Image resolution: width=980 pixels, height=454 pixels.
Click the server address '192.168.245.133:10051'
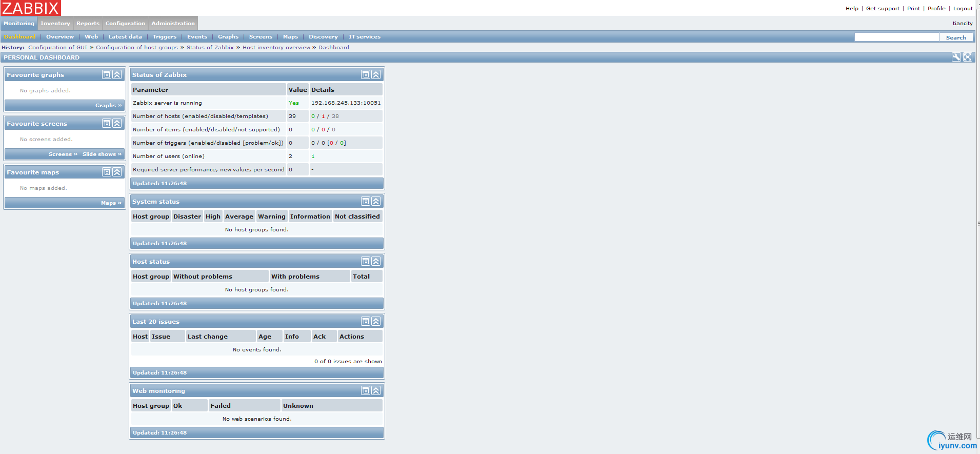(346, 103)
